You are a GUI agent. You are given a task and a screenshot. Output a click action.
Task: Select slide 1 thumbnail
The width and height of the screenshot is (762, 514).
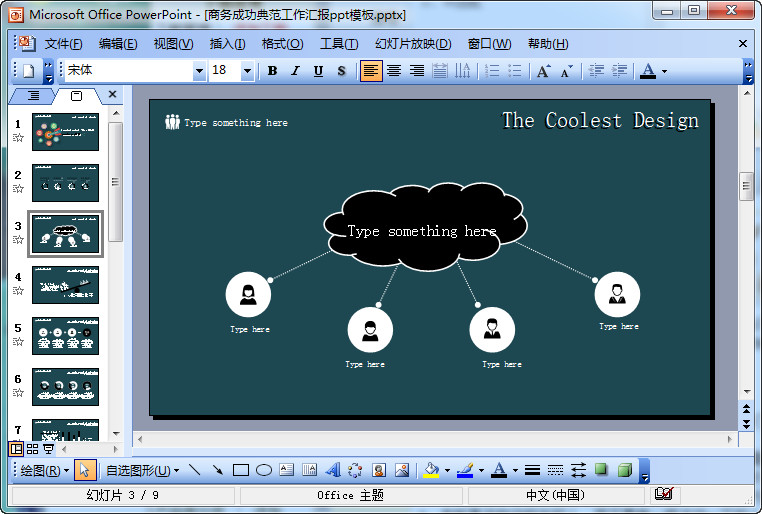(x=66, y=132)
